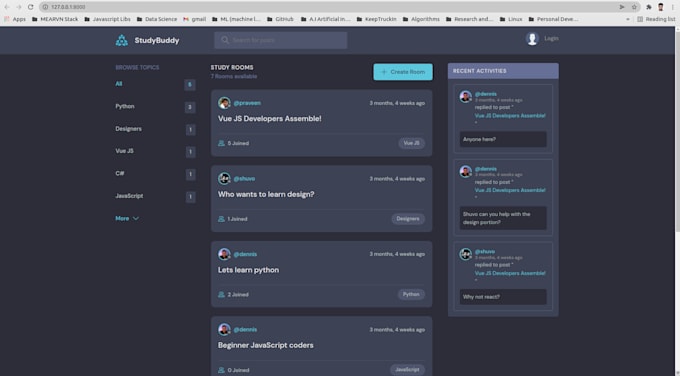Click the page vertical scrollbar
Viewport: 680px width, 376px height.
677,130
